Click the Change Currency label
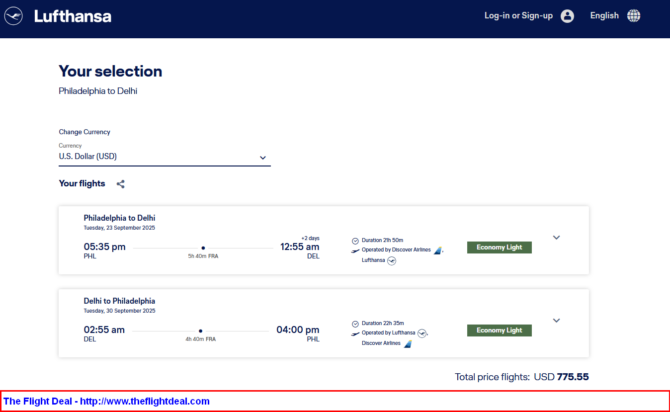This screenshot has width=670, height=412. (84, 132)
